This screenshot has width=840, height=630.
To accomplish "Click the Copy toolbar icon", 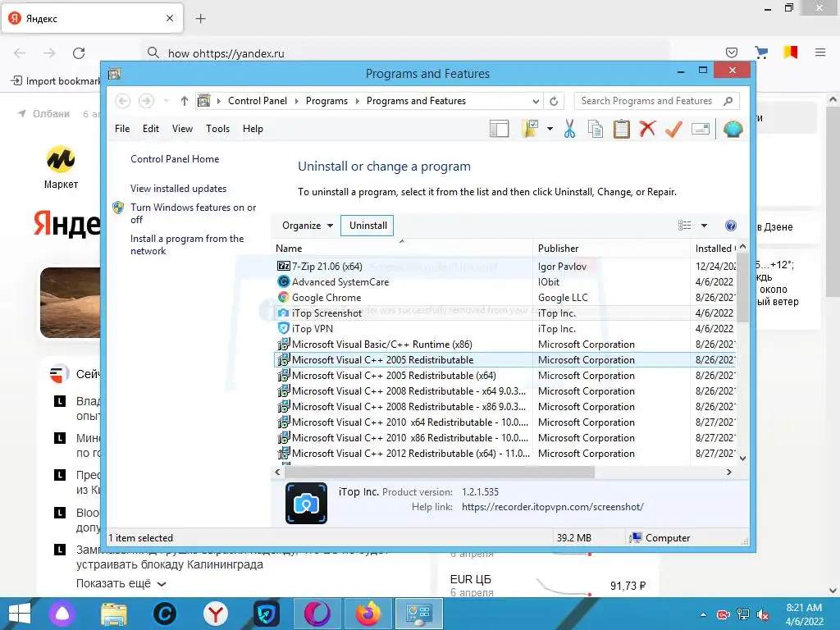I will click(x=596, y=129).
